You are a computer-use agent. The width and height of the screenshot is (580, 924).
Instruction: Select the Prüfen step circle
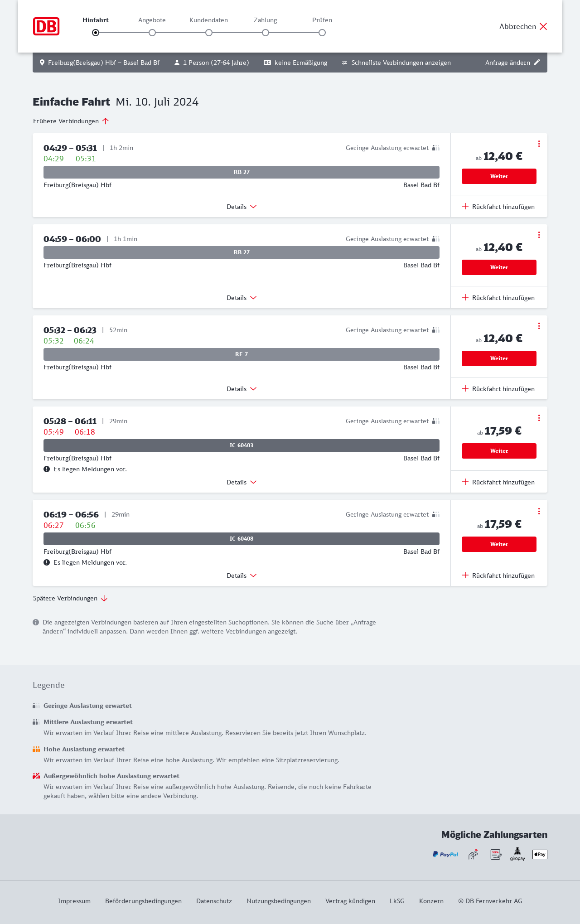pos(322,33)
